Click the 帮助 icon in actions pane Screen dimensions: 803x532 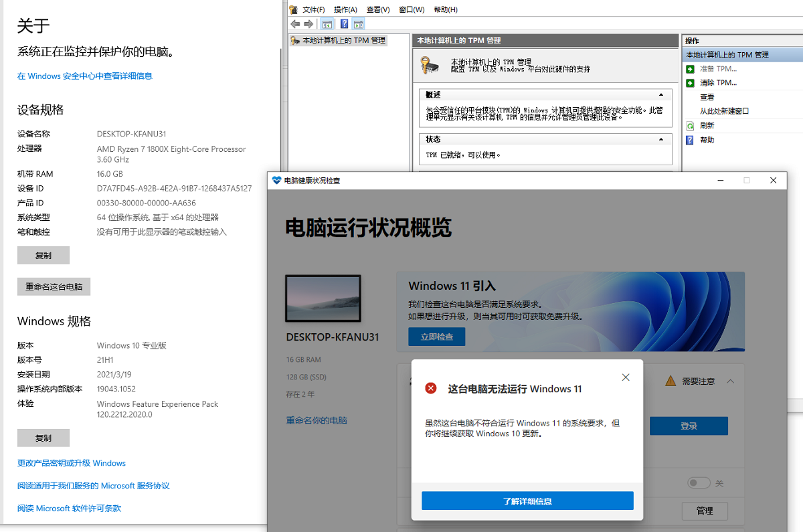click(690, 140)
